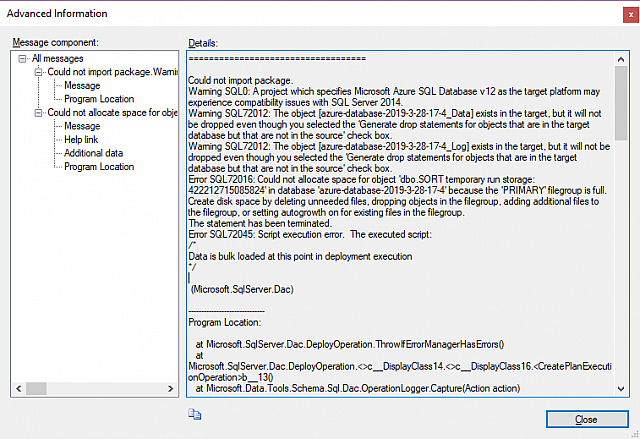Select Message under 'Could not import package'
The height and width of the screenshot is (439, 640).
click(82, 86)
